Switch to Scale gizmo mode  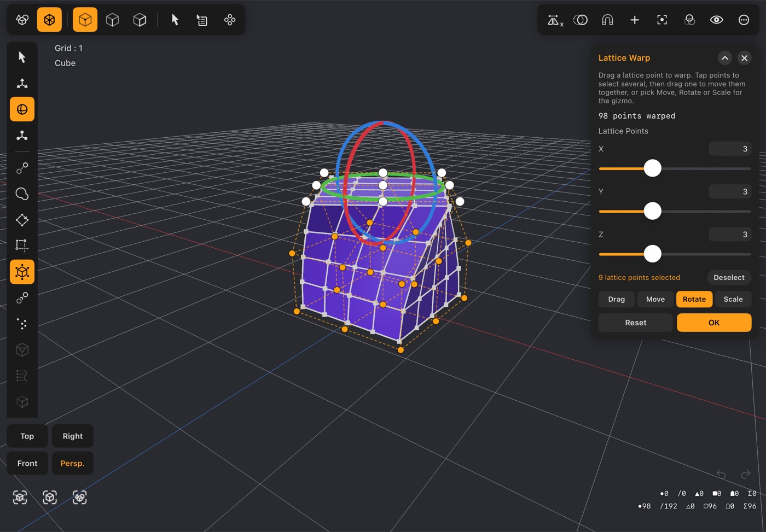[x=733, y=299]
